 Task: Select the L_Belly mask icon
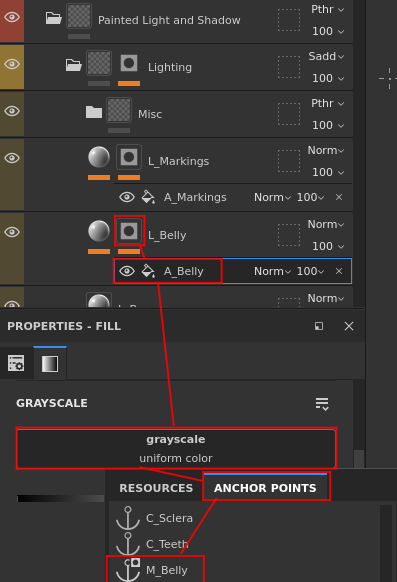tap(129, 231)
